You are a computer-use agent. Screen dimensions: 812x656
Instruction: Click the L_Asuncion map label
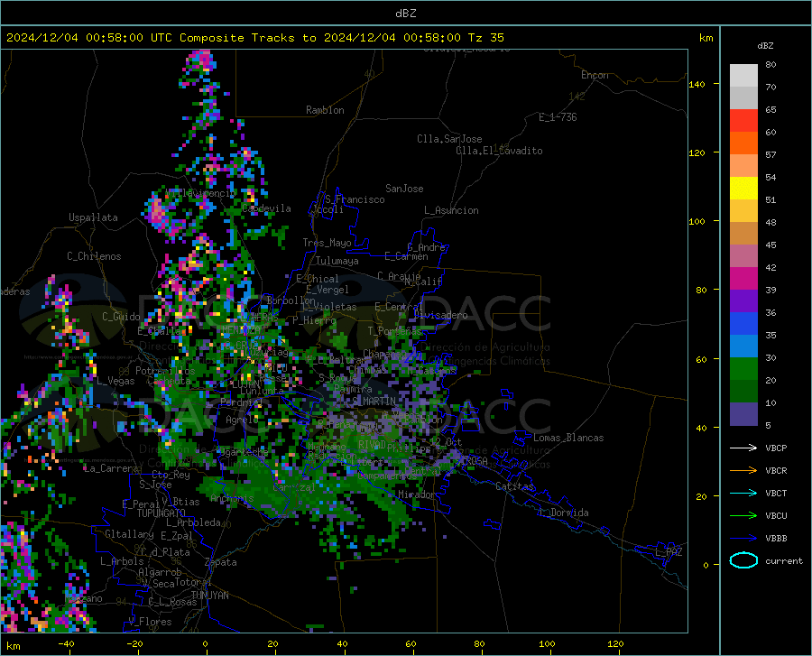pos(451,211)
